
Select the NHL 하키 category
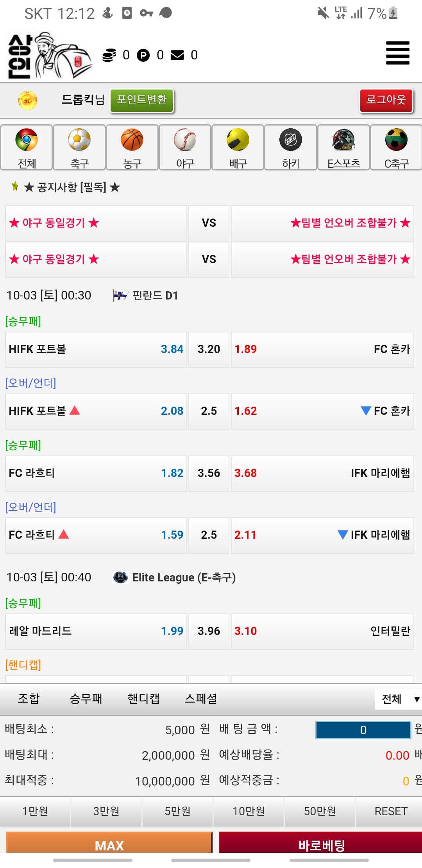tap(291, 147)
